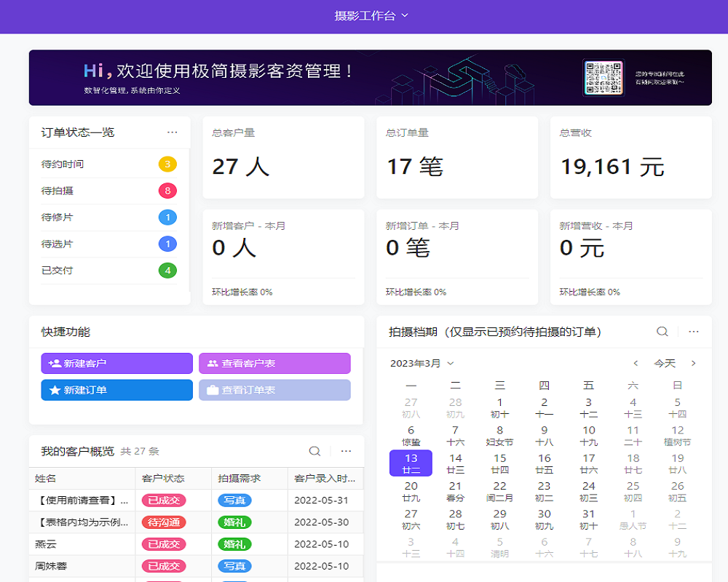
Task: Select date 13 on the shooting calendar
Action: (x=411, y=463)
